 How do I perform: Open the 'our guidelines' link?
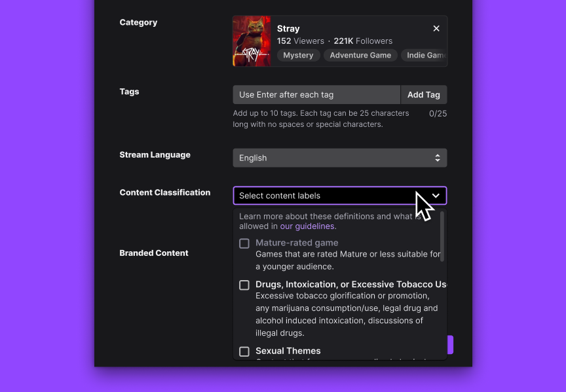click(x=307, y=226)
